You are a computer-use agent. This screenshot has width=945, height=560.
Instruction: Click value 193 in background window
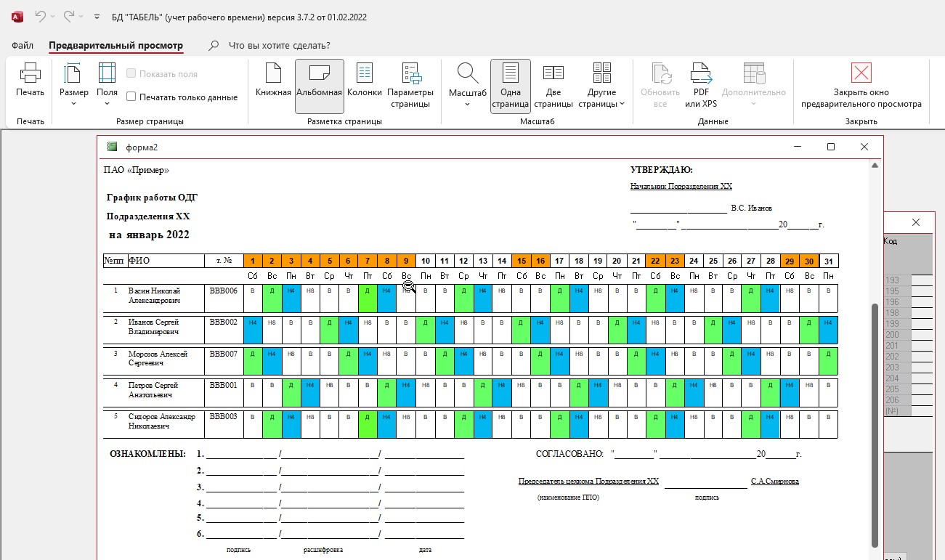[892, 280]
